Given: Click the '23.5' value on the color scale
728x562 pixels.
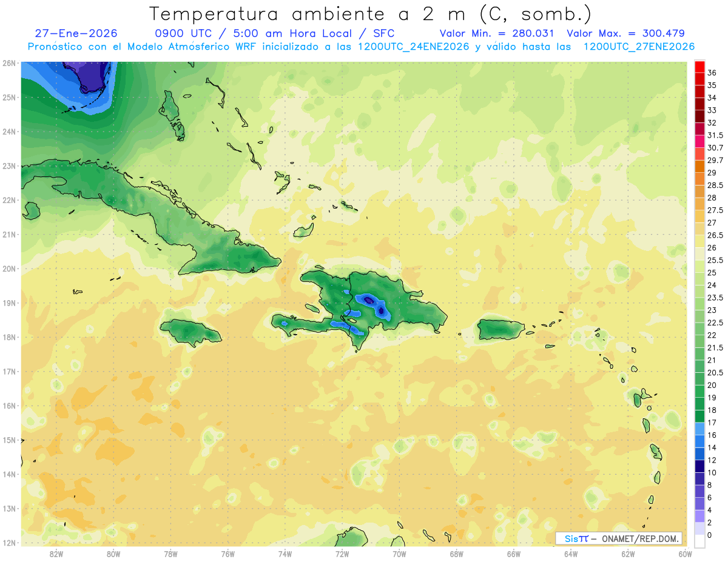Looking at the screenshot, I should click(x=715, y=298).
